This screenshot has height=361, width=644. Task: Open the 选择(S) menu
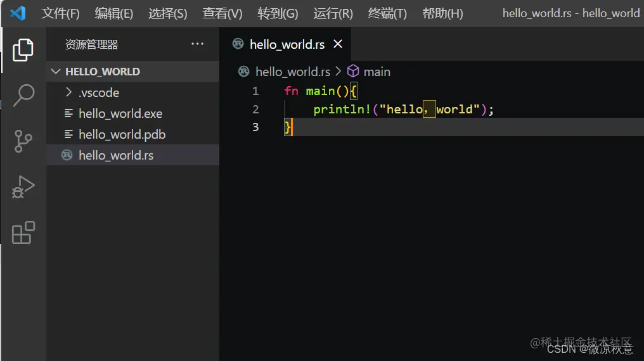click(x=167, y=13)
